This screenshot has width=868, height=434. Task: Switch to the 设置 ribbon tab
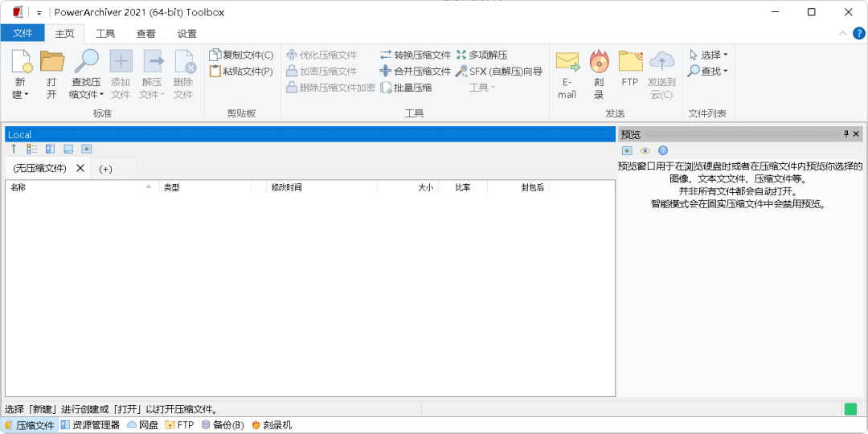click(187, 33)
